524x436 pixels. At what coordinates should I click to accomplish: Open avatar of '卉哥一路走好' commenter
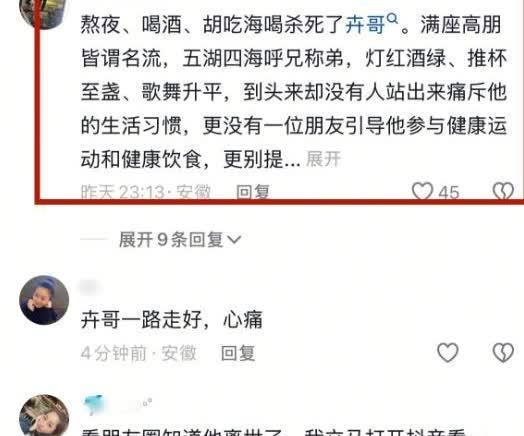pos(44,300)
